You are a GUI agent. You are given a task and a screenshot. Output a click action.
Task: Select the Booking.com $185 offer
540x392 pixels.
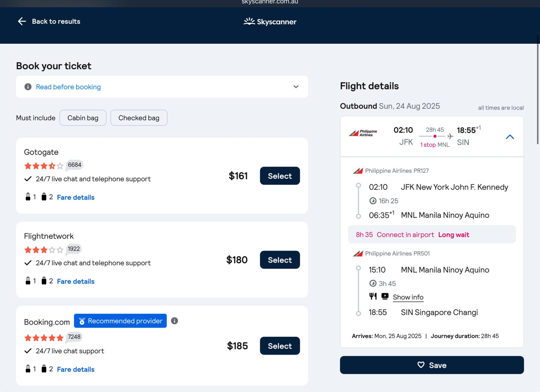(280, 346)
